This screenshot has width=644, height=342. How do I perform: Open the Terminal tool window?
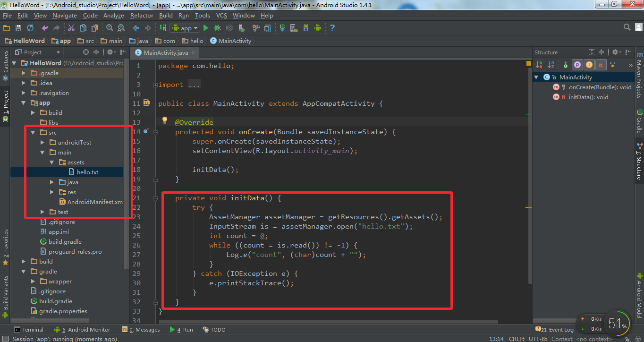click(29, 330)
